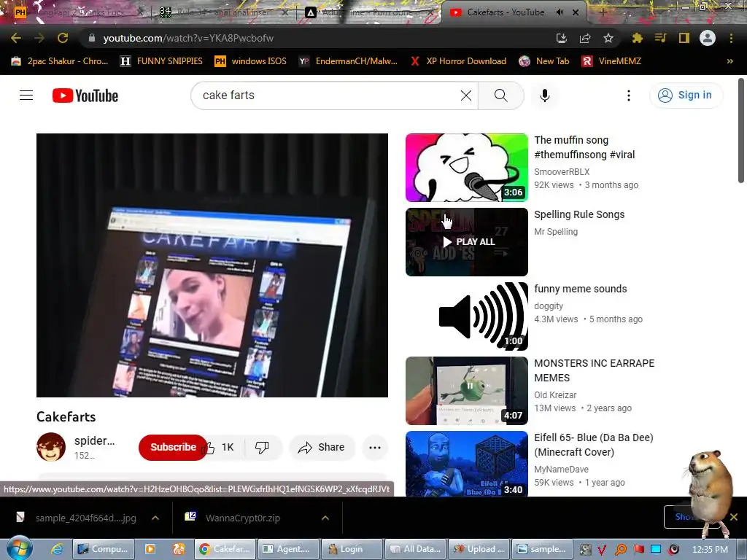Switch to Upload ... taskbar window
Screen dimensions: 747x560
pyautogui.click(x=479, y=549)
